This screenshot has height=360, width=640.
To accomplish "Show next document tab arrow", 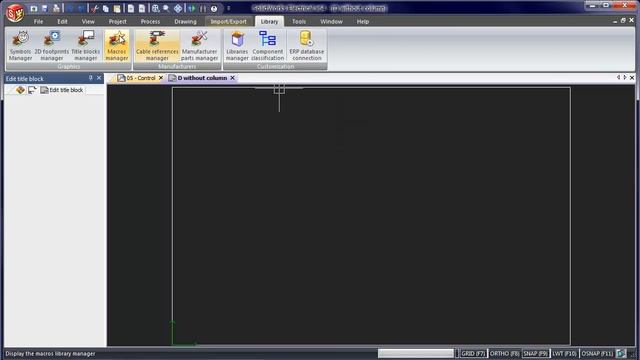I will coord(625,77).
